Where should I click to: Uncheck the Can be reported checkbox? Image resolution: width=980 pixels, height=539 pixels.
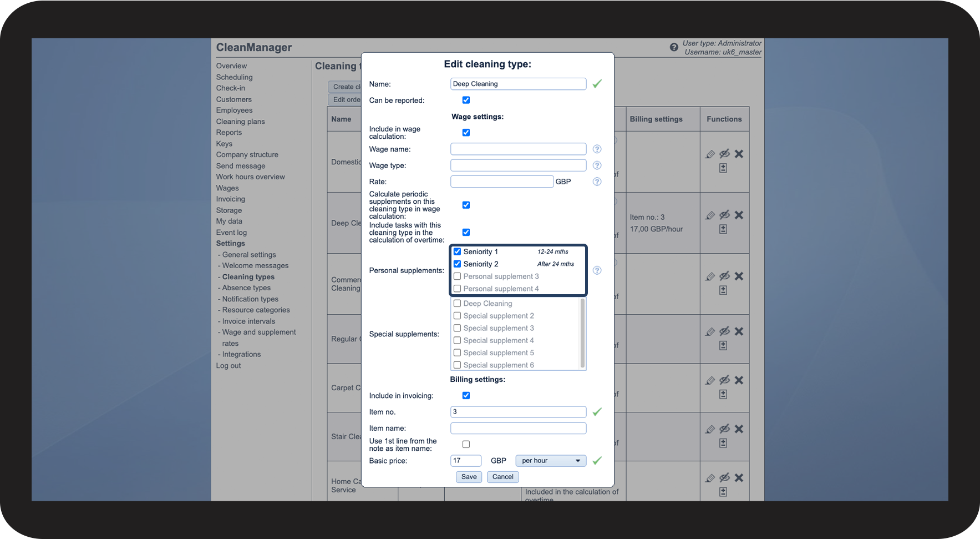pyautogui.click(x=466, y=100)
